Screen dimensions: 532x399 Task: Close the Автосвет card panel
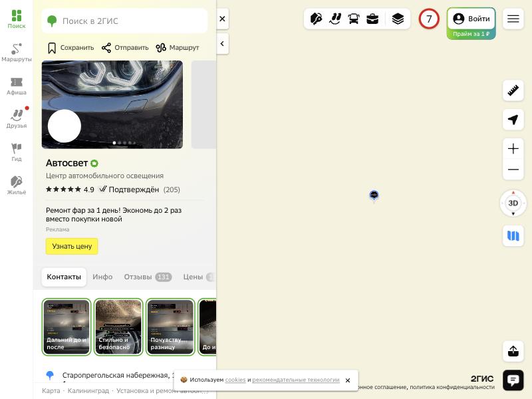click(x=222, y=19)
